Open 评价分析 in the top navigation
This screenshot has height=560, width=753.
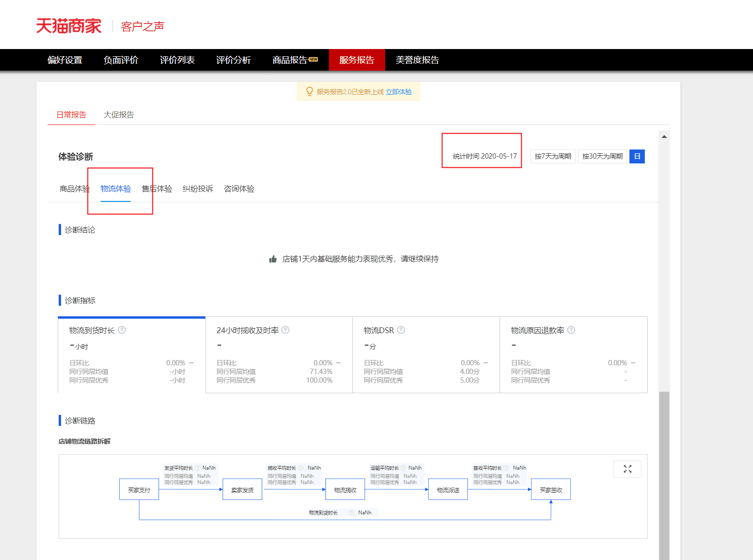(234, 60)
